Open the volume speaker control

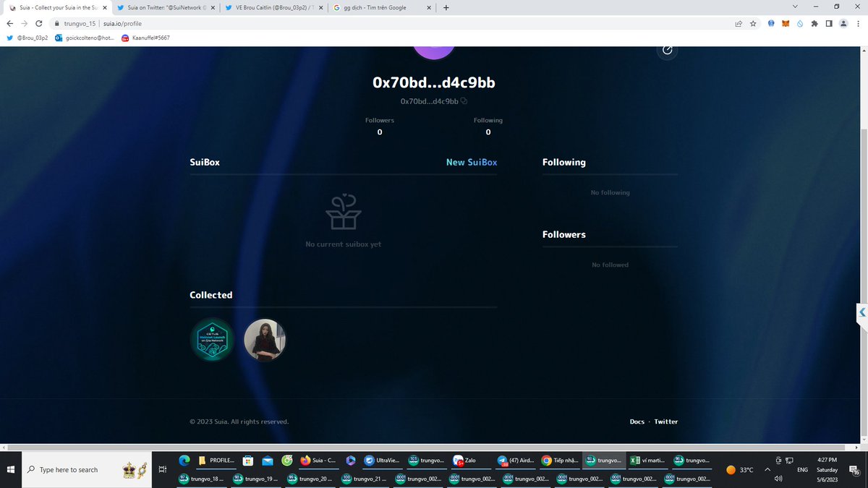coord(778,479)
